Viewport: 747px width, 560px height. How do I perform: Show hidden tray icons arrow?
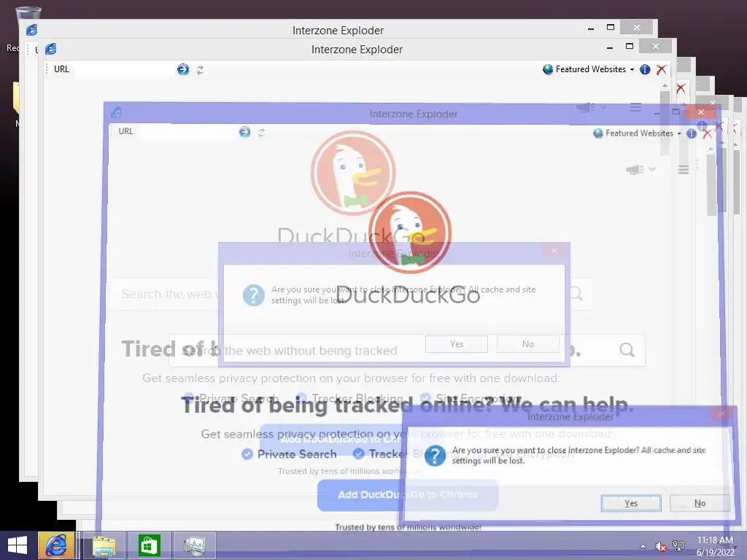pyautogui.click(x=643, y=546)
